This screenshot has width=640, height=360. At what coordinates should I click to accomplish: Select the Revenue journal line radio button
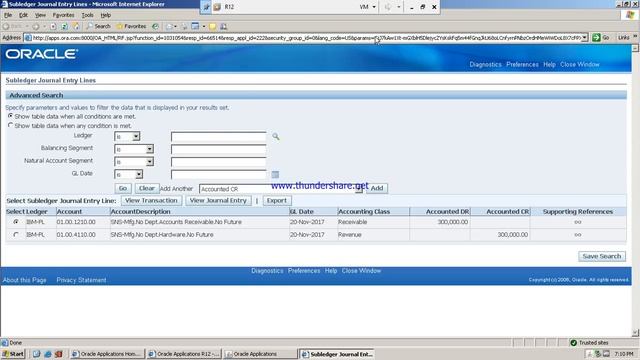click(x=16, y=235)
